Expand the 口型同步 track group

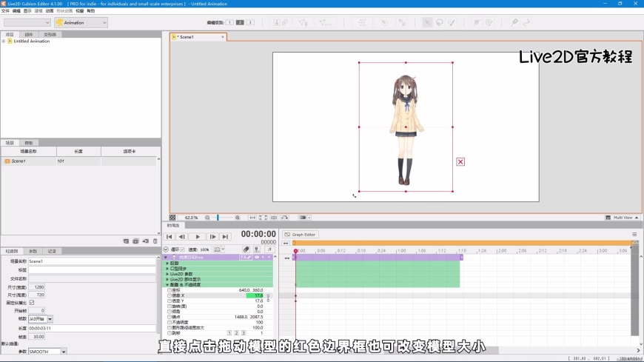(x=167, y=269)
